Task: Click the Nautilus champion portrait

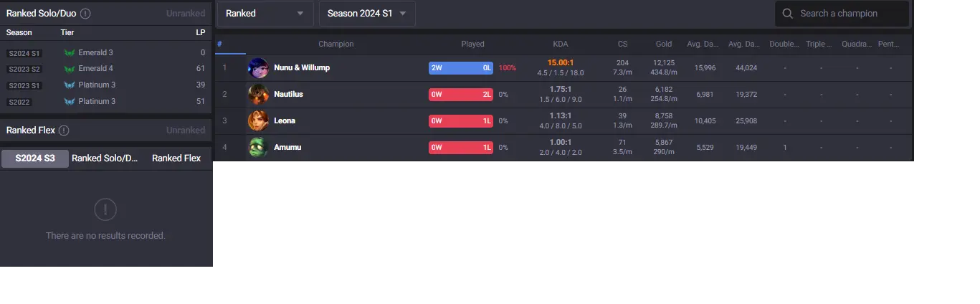Action: (x=259, y=95)
